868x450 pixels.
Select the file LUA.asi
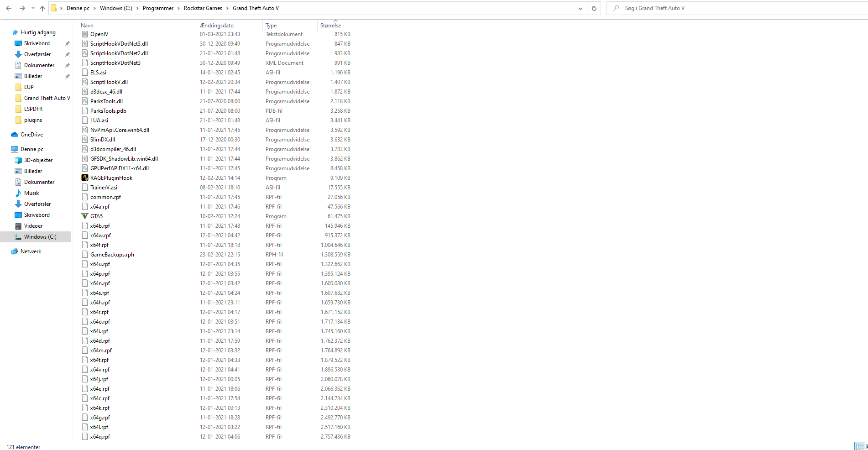point(99,120)
